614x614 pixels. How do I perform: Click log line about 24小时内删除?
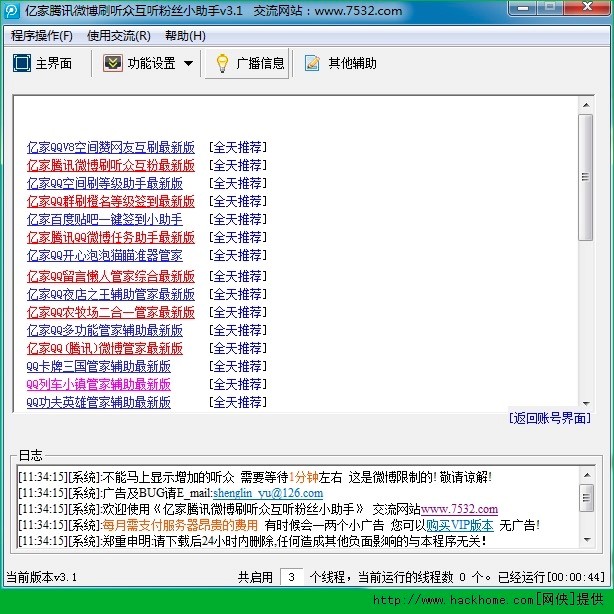coord(253,541)
